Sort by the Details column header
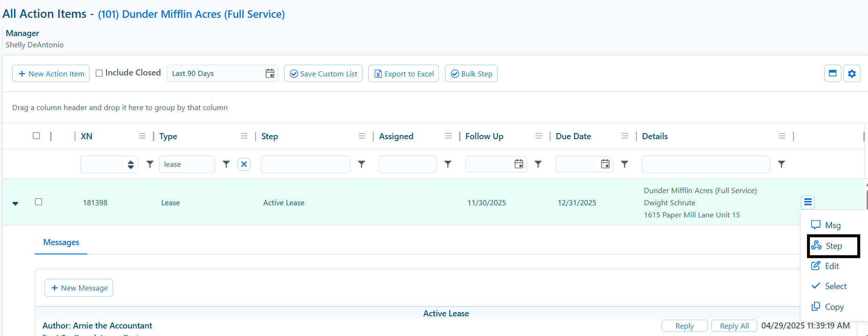 click(x=655, y=136)
